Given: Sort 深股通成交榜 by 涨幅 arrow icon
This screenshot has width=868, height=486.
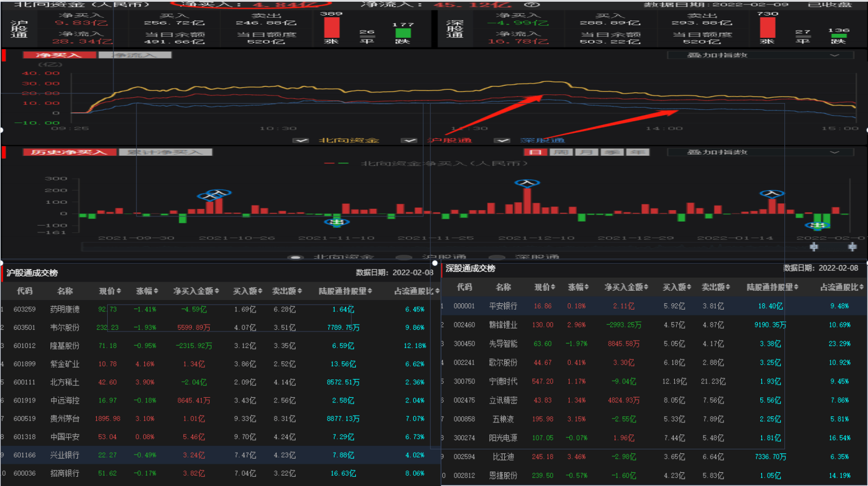Looking at the screenshot, I should tap(587, 287).
